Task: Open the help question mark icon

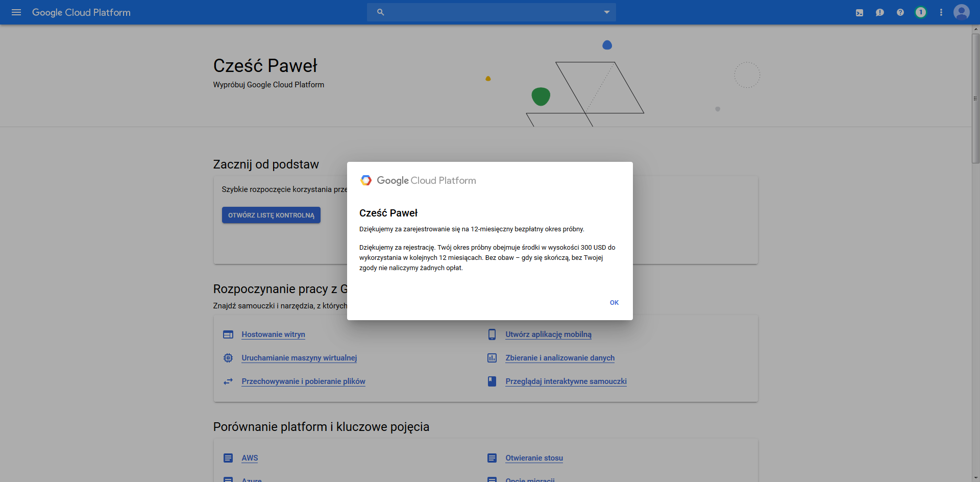Action: (x=900, y=12)
